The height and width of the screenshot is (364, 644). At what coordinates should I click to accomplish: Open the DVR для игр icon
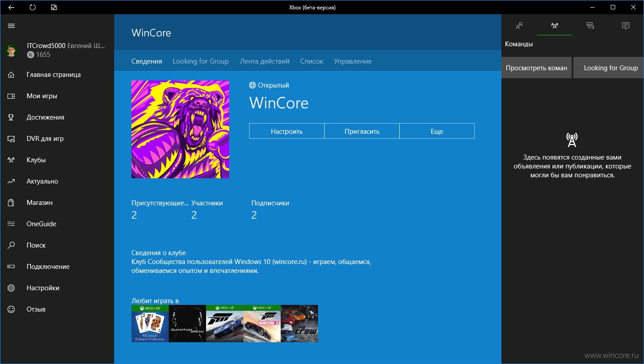[x=12, y=139]
